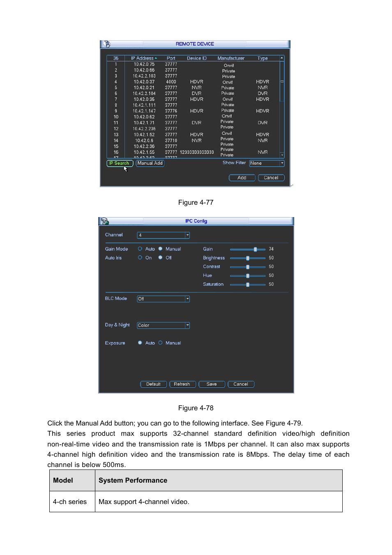Viewport: 392px width, 555px height.
Task: Click the 36 device count header
Action: click(x=116, y=58)
